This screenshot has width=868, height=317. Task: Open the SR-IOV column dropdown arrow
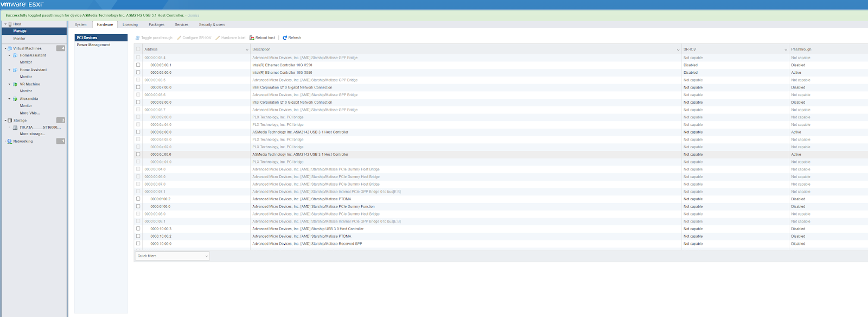[786, 49]
